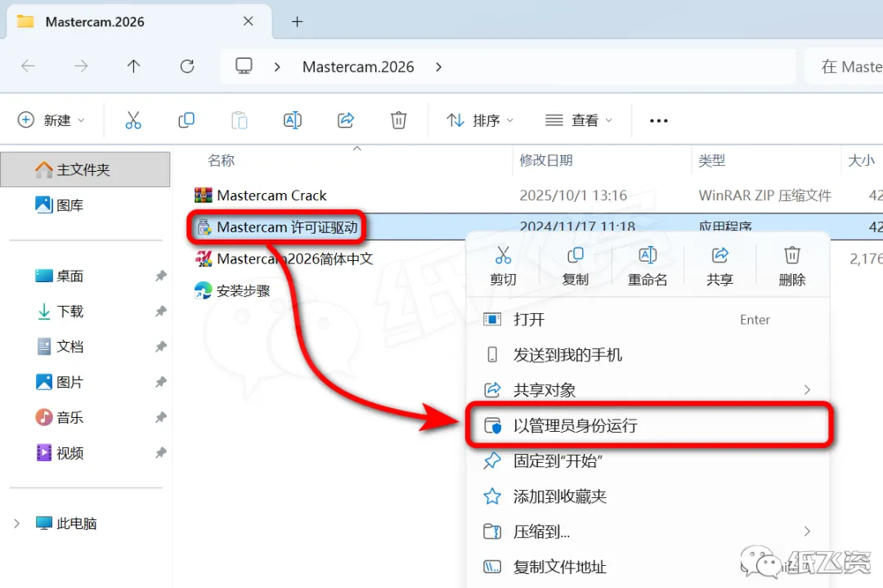Image resolution: width=883 pixels, height=588 pixels.
Task: Click Mastercam.2026 in the address bar
Action: click(x=358, y=67)
